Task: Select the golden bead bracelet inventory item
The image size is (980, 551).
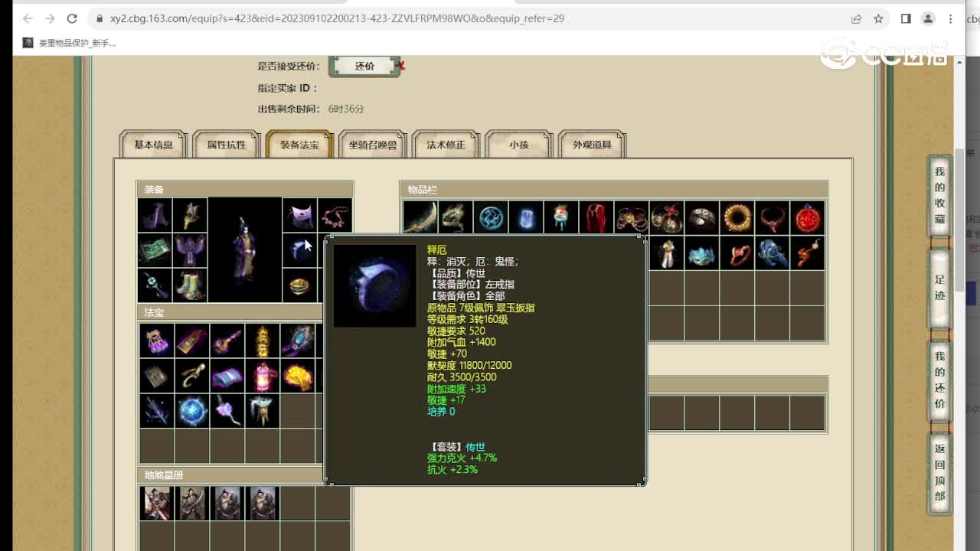Action: [737, 217]
